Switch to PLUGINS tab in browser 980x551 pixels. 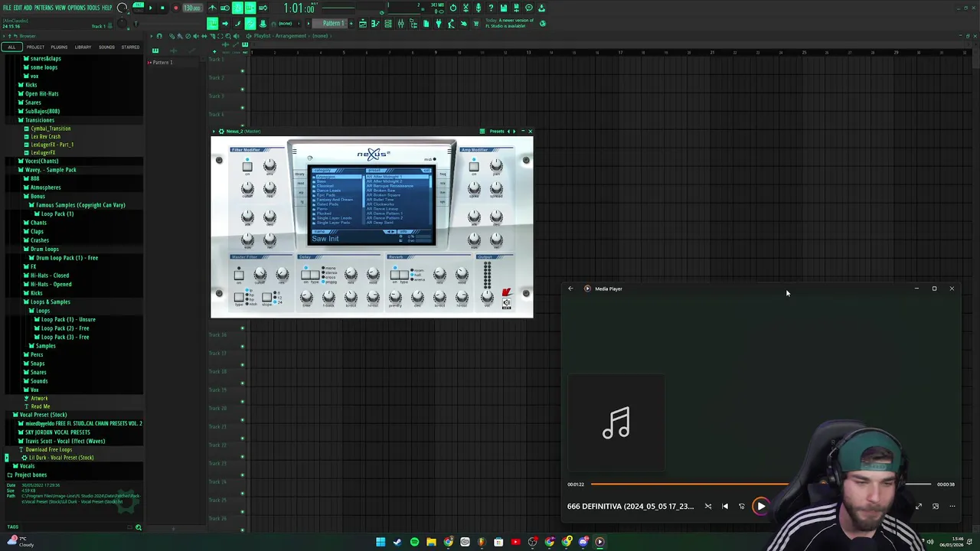[x=59, y=47]
